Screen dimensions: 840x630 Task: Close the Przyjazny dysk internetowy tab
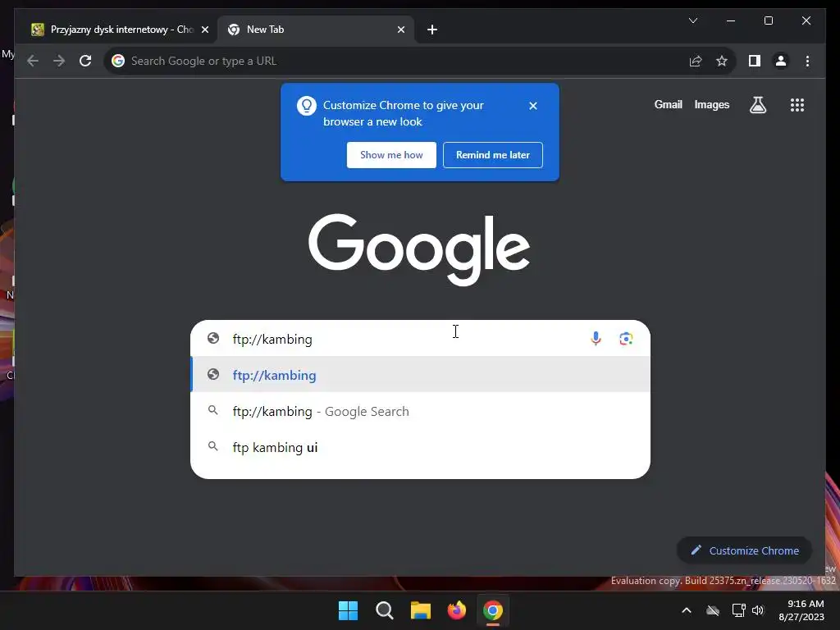(x=204, y=30)
